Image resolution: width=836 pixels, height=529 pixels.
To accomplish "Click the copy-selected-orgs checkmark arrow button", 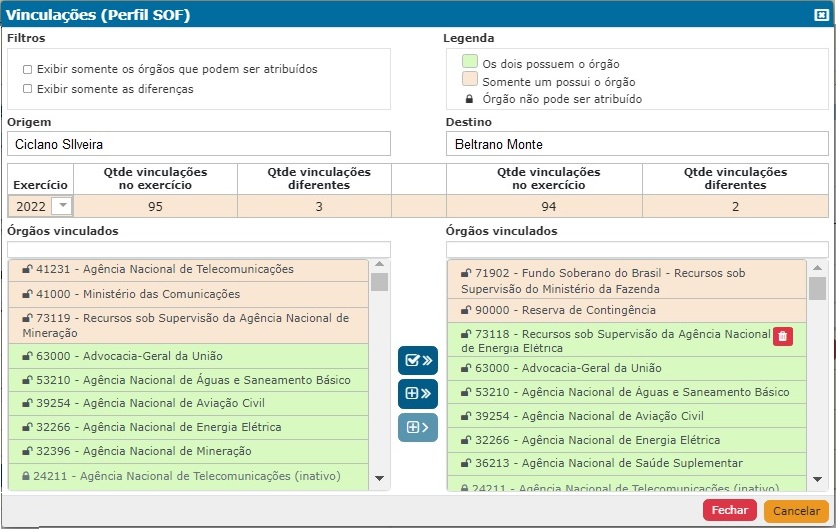I will click(x=418, y=360).
